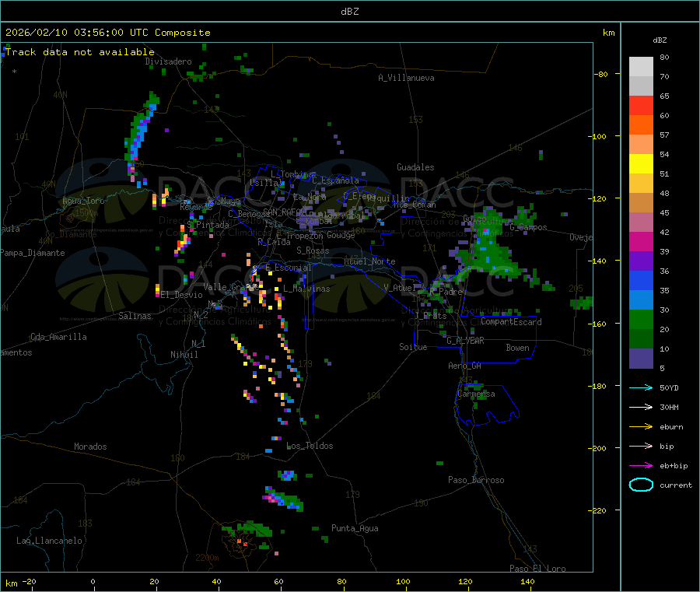700x592 pixels.
Task: Select the bright green 20-30 dBZ band
Action: point(641,319)
